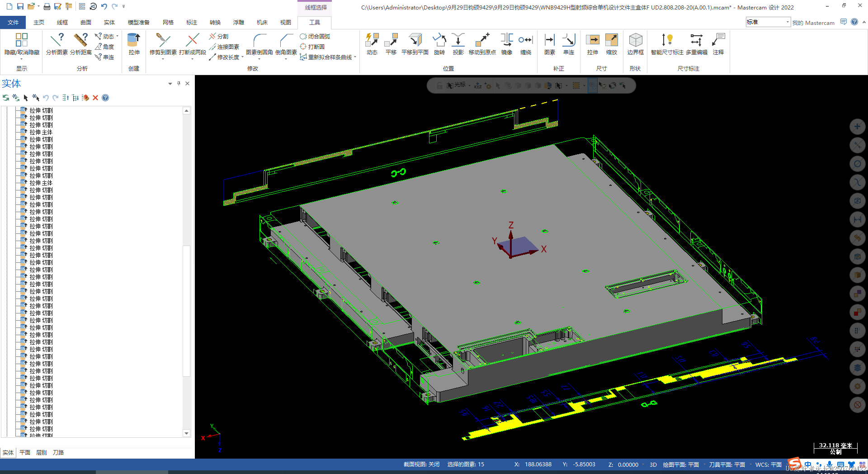
Task: Open the 重新拟合样条曲线 dropdown arrow
Action: (355, 57)
